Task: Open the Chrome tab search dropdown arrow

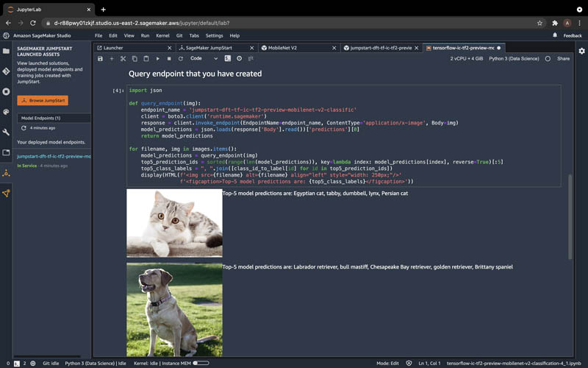Action: (579, 10)
